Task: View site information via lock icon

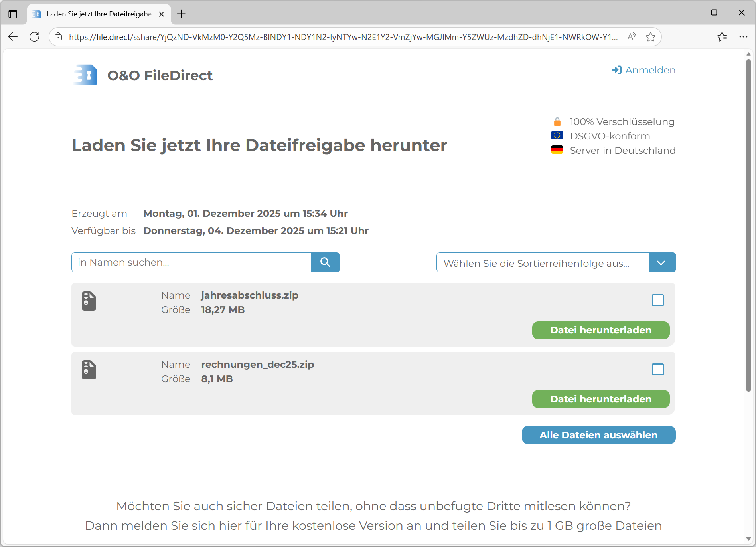Action: pyautogui.click(x=59, y=37)
